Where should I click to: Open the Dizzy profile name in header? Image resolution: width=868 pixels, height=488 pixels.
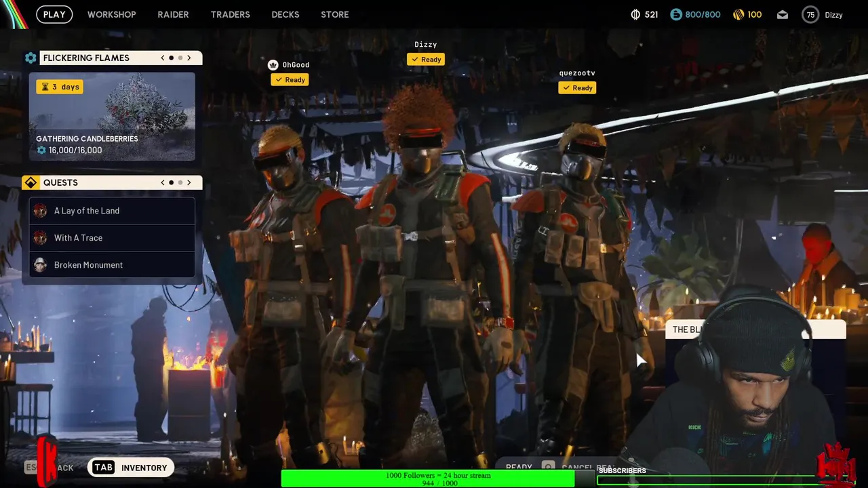(834, 14)
